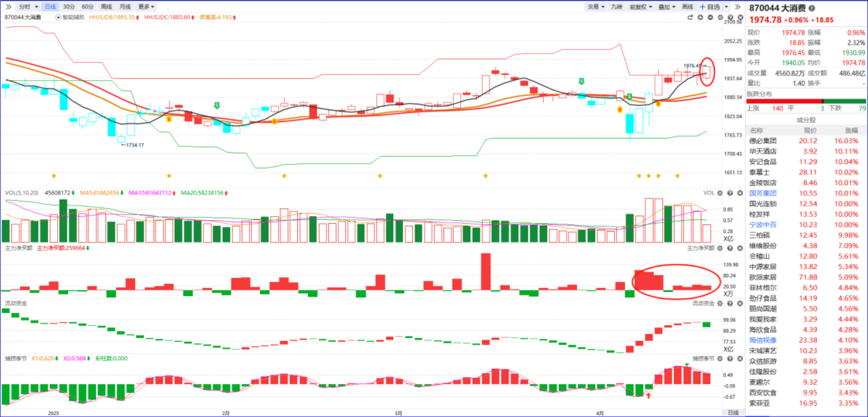This screenshot has height=417, width=868.
Task: Click info icon beside 870044 大消费 title
Action: pos(812,8)
